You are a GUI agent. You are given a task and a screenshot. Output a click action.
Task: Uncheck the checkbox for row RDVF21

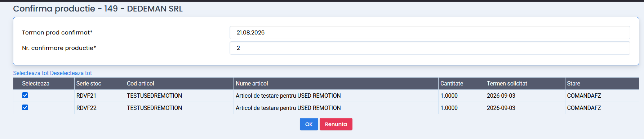click(x=25, y=95)
